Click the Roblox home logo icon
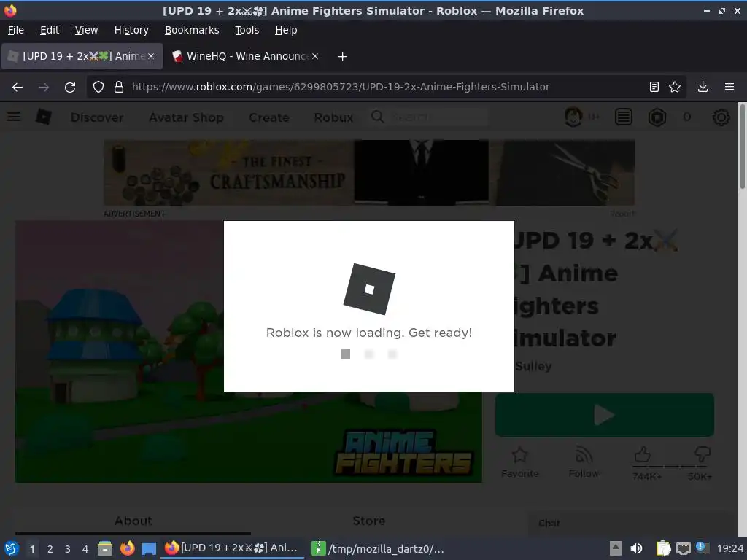 click(x=43, y=117)
